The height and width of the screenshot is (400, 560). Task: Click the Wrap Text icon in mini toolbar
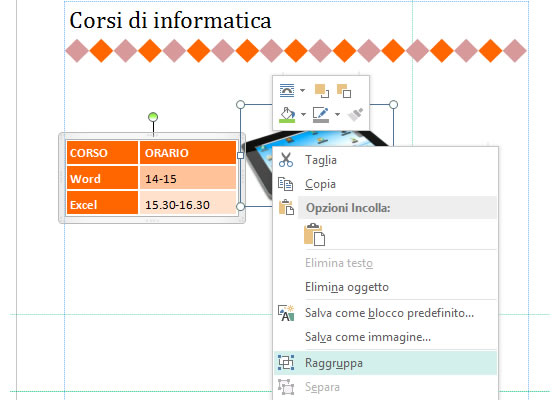pyautogui.click(x=287, y=91)
